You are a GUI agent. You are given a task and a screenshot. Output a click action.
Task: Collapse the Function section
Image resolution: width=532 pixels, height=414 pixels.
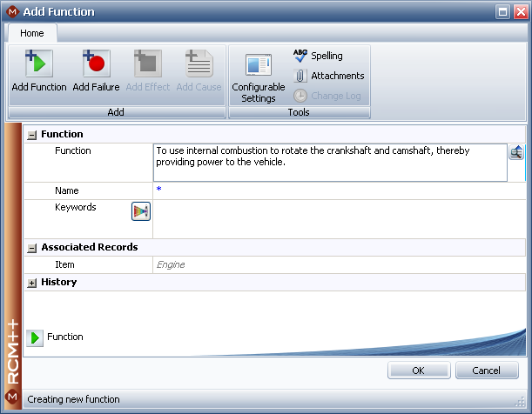[x=32, y=135]
